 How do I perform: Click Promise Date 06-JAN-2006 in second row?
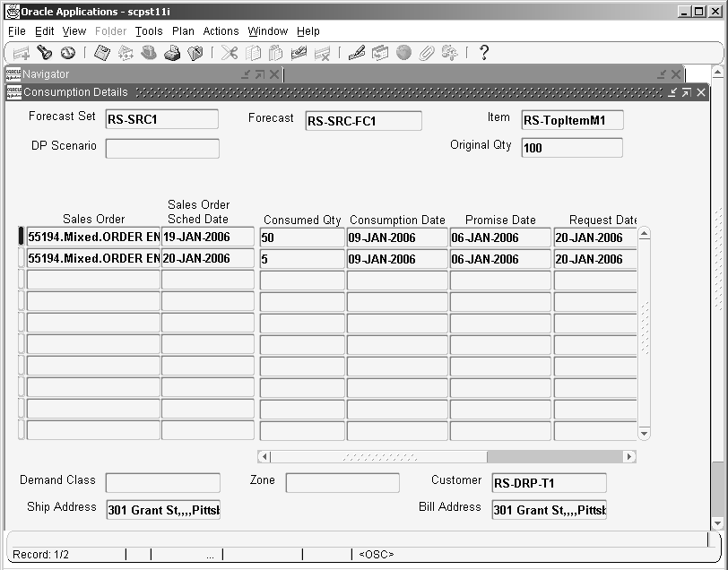coord(500,259)
